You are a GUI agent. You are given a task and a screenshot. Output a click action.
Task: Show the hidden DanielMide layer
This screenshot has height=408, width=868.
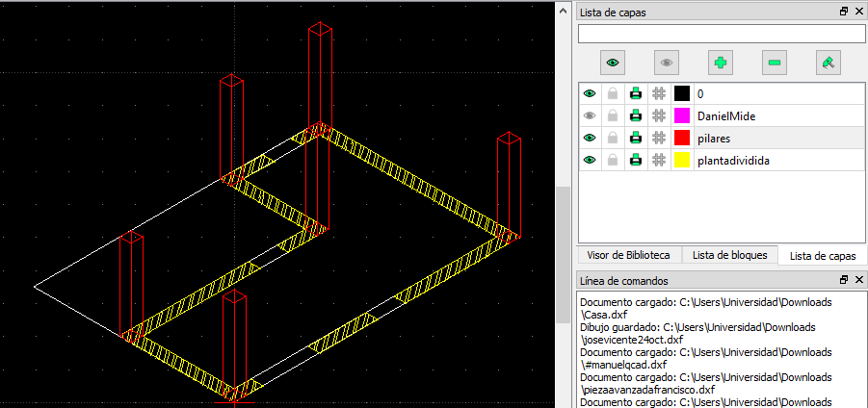590,115
